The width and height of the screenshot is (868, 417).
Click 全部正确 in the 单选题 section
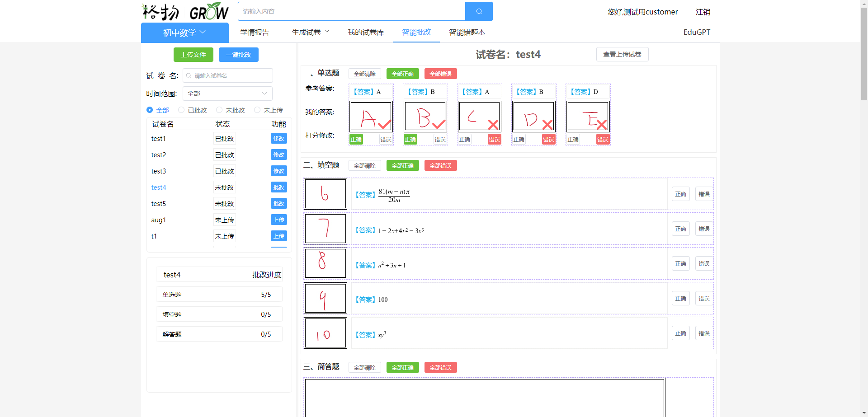[403, 74]
